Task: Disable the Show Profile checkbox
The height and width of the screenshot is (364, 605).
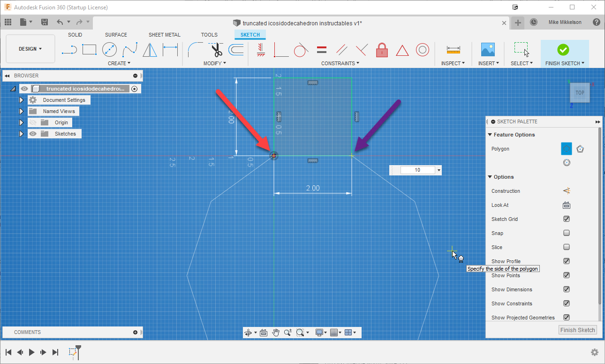Action: click(566, 261)
